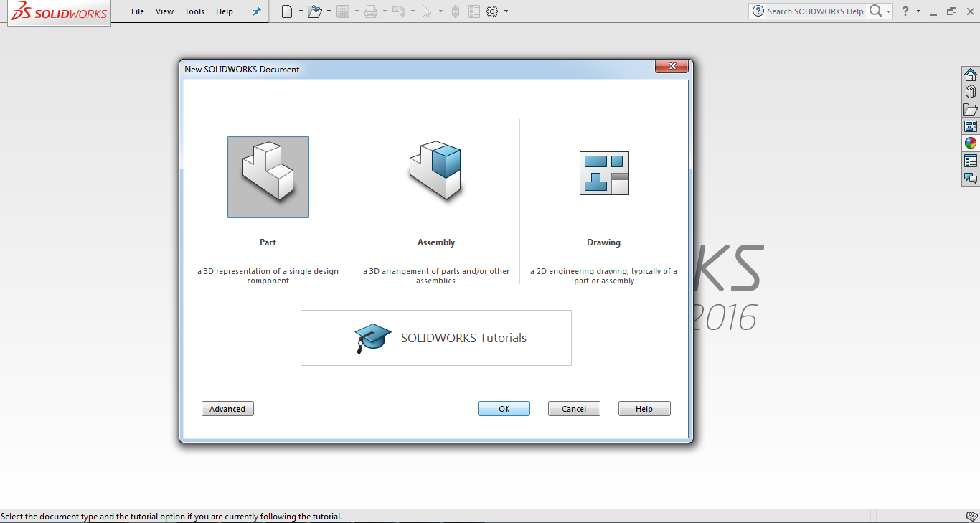Open the File menu
This screenshot has height=523, width=980.
pyautogui.click(x=138, y=11)
